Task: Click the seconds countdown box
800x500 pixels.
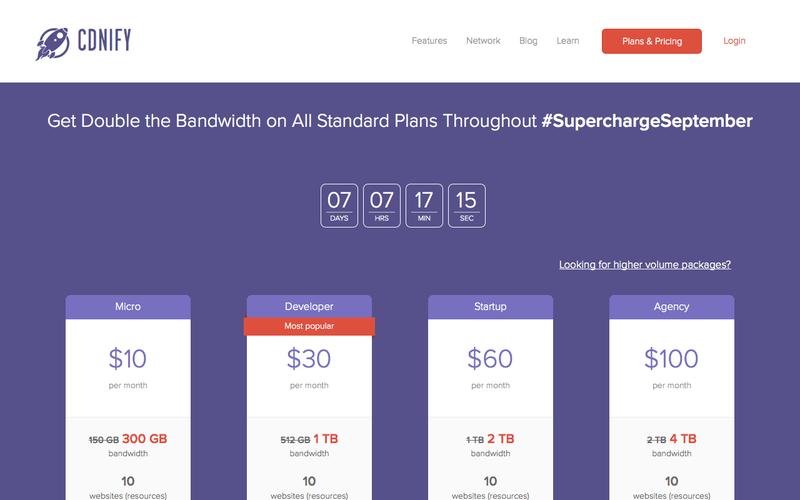Action: [467, 205]
